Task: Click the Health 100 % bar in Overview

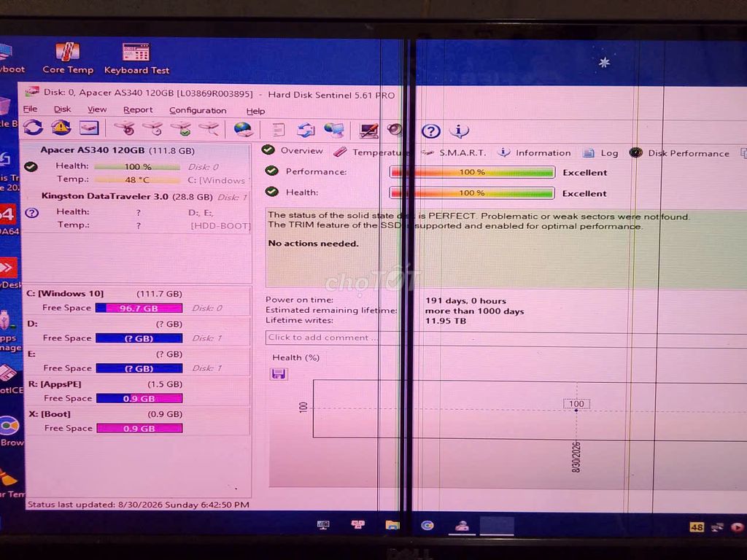Action: (472, 192)
